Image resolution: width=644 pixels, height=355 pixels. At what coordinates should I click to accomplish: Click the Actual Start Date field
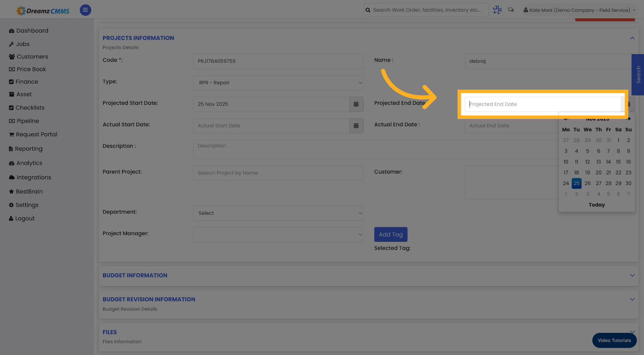(271, 126)
